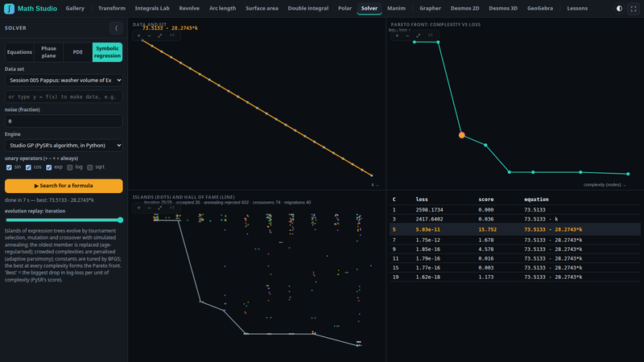Screen dimensions: 644x362
Task: Click the fullscreen icon in top bar
Action: point(634,8)
